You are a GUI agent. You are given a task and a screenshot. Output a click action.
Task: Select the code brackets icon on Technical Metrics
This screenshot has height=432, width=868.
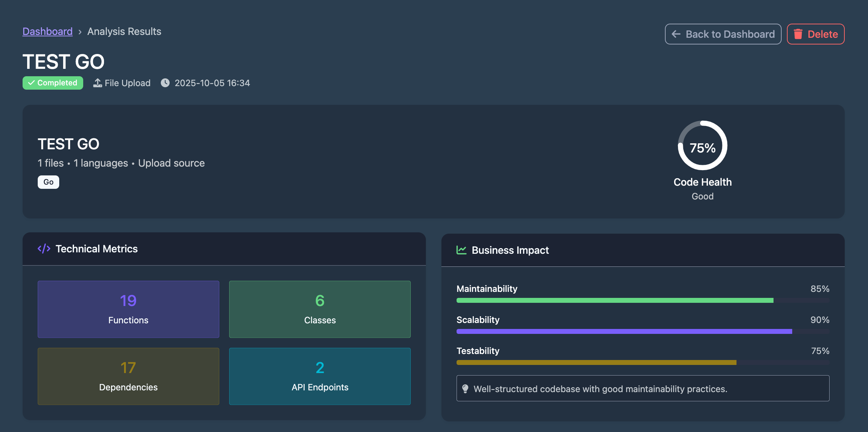pos(44,248)
